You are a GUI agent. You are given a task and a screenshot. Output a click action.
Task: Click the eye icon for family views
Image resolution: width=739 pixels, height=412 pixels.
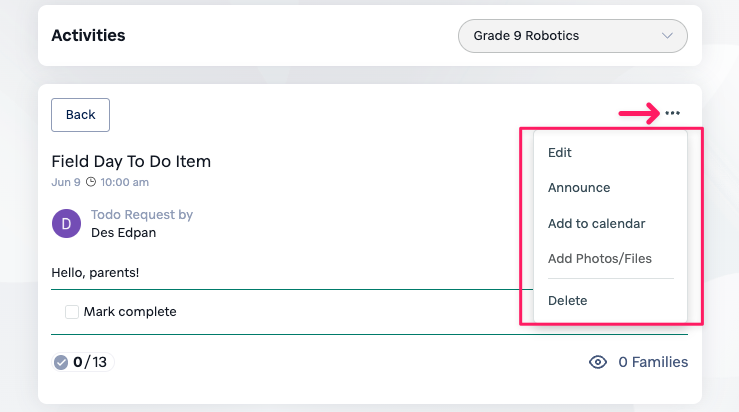tap(598, 362)
